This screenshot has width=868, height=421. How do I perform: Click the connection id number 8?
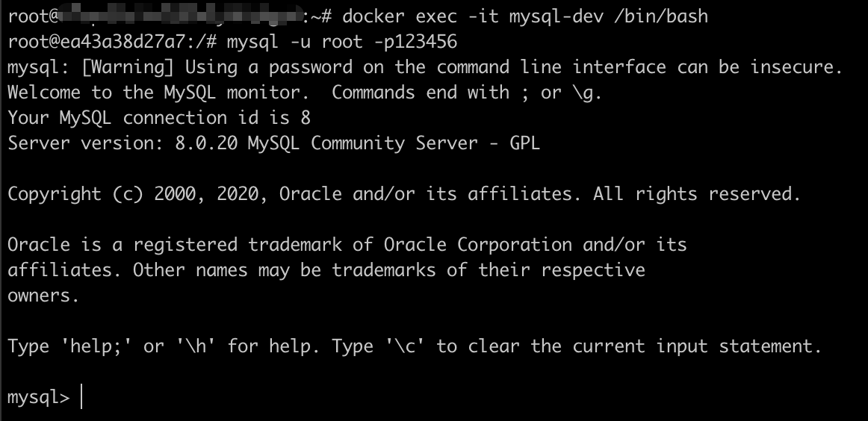[305, 118]
